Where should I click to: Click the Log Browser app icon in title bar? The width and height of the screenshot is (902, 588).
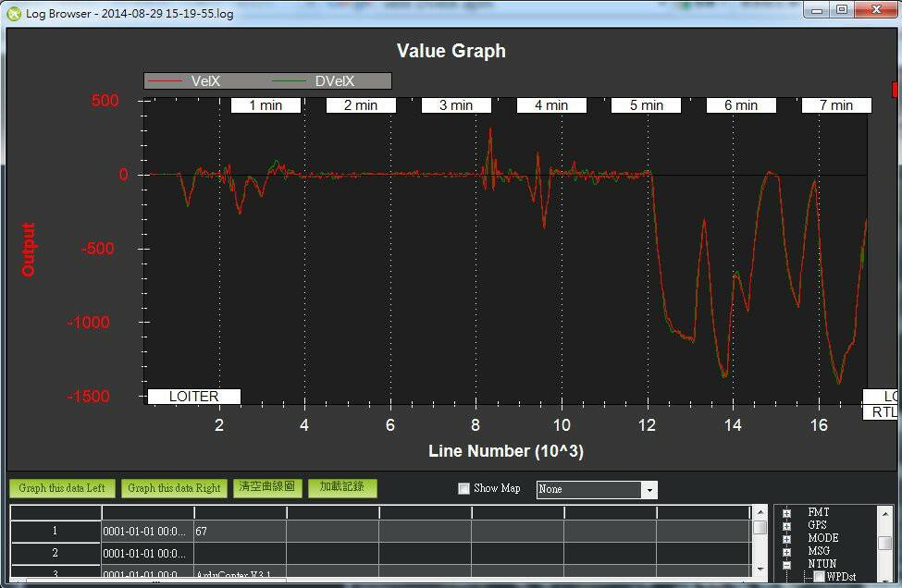tap(14, 13)
